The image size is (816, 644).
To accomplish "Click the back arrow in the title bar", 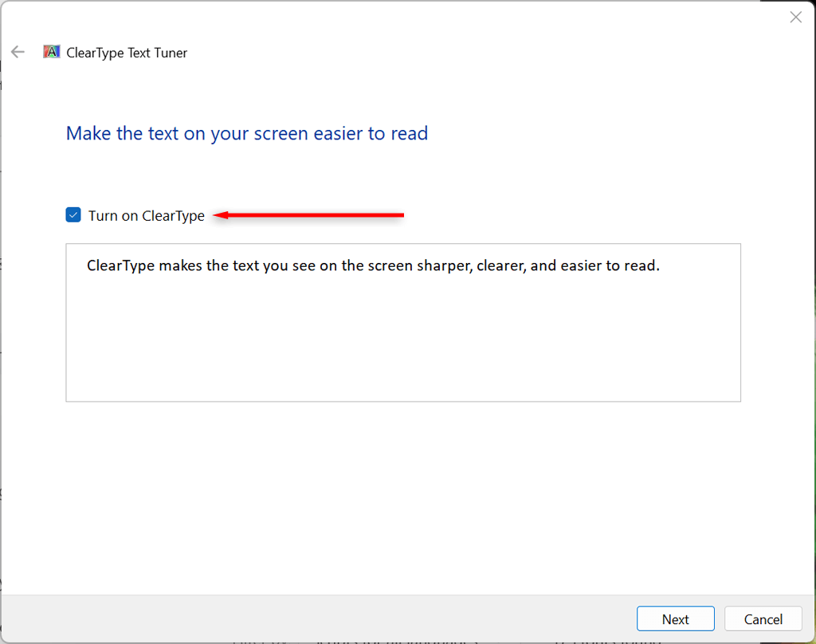I will pos(18,53).
